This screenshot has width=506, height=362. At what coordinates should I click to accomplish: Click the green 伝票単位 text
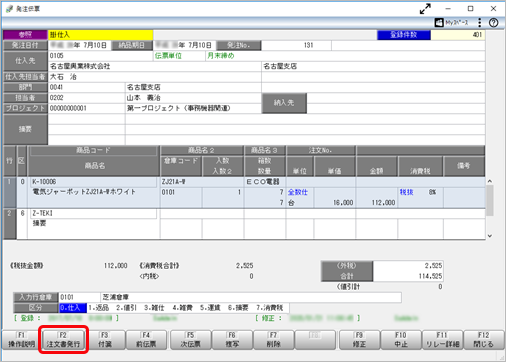pos(168,56)
